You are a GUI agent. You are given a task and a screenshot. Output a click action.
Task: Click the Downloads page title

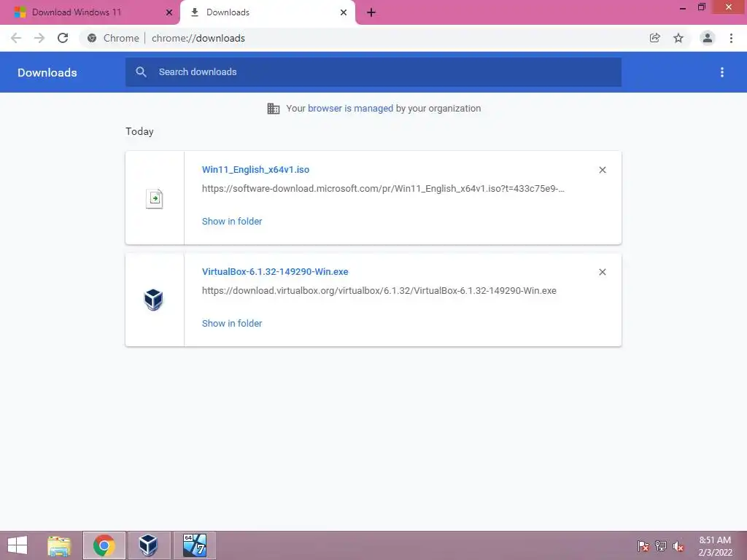[x=47, y=72]
